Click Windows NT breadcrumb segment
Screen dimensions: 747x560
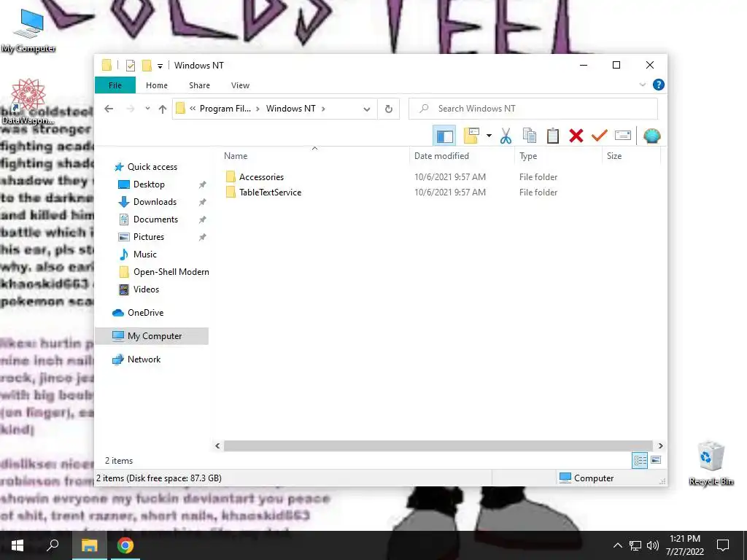(x=290, y=109)
